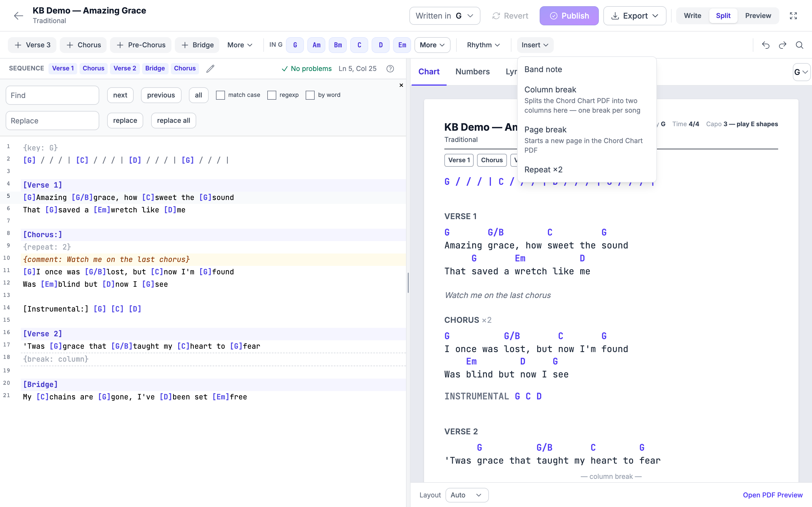Edit sequence with pencil icon
Viewport: 812px width, 507px height.
click(210, 69)
